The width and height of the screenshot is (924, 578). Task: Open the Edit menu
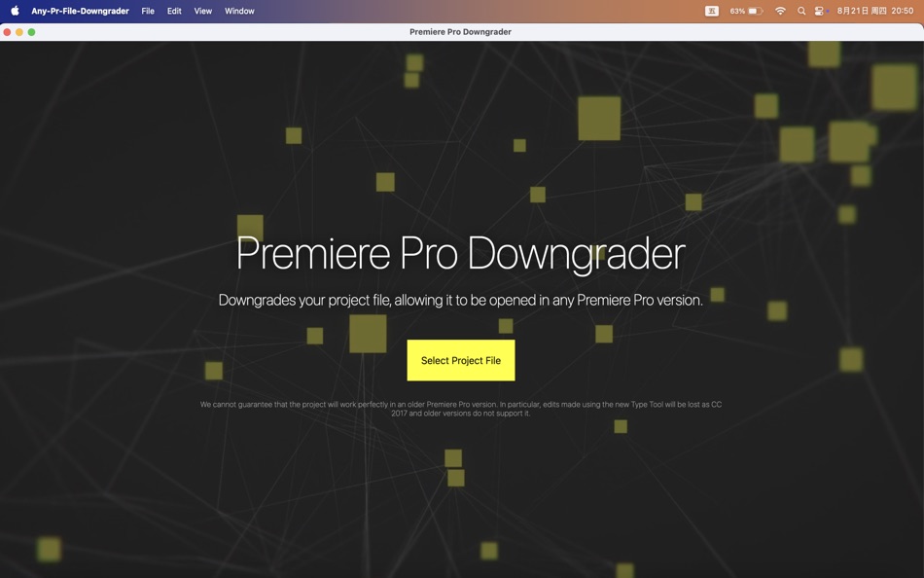(174, 11)
